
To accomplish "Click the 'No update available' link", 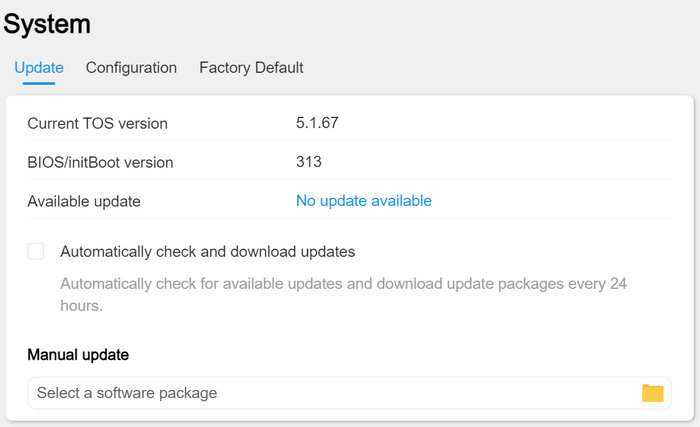I will (x=363, y=201).
